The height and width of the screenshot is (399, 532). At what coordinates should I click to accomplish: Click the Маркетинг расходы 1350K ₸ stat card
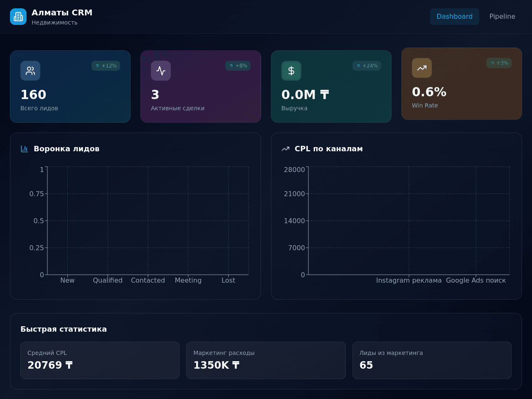click(x=266, y=360)
